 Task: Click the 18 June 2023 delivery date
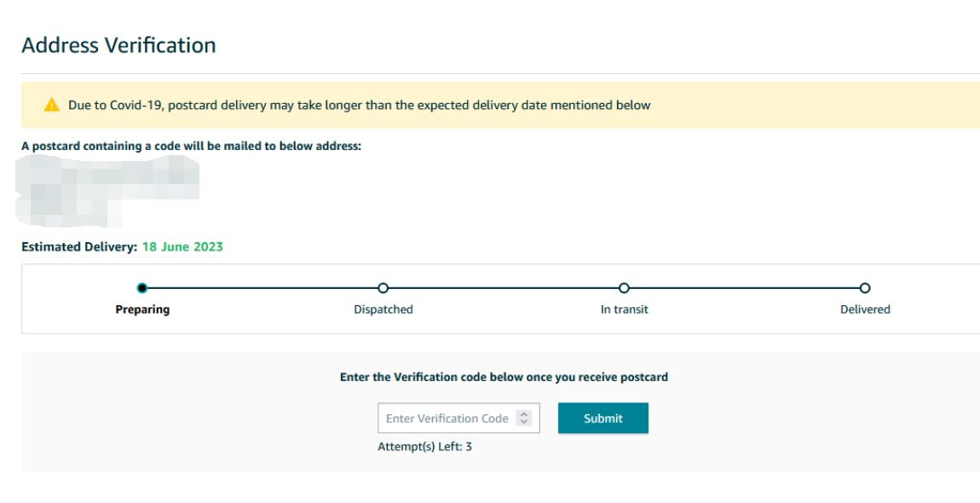[x=182, y=246]
